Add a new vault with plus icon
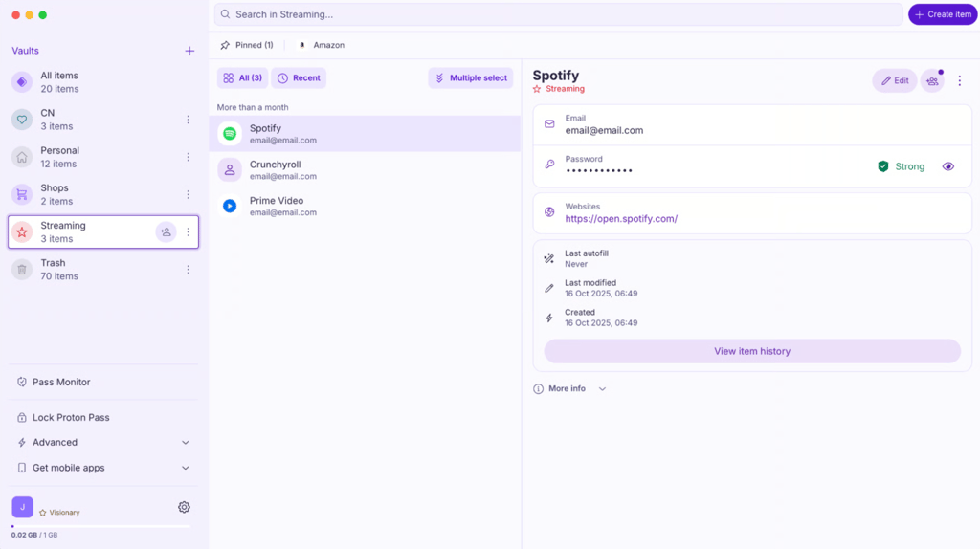 [x=189, y=52]
